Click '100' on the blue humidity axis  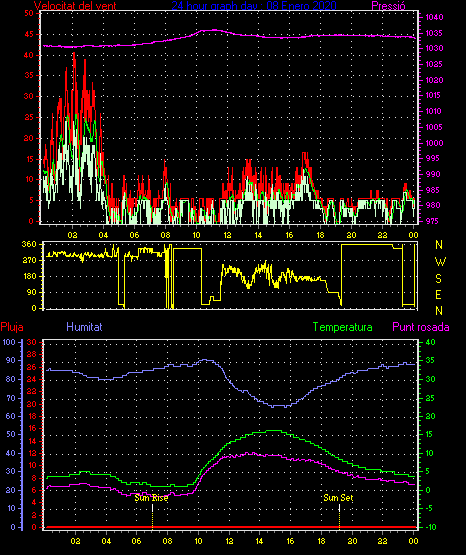[9, 342]
